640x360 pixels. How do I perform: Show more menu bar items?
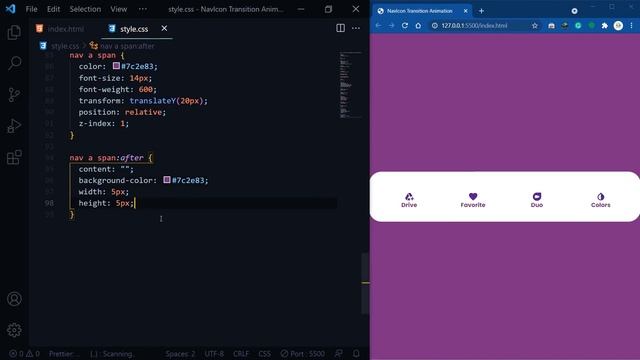[x=142, y=9]
